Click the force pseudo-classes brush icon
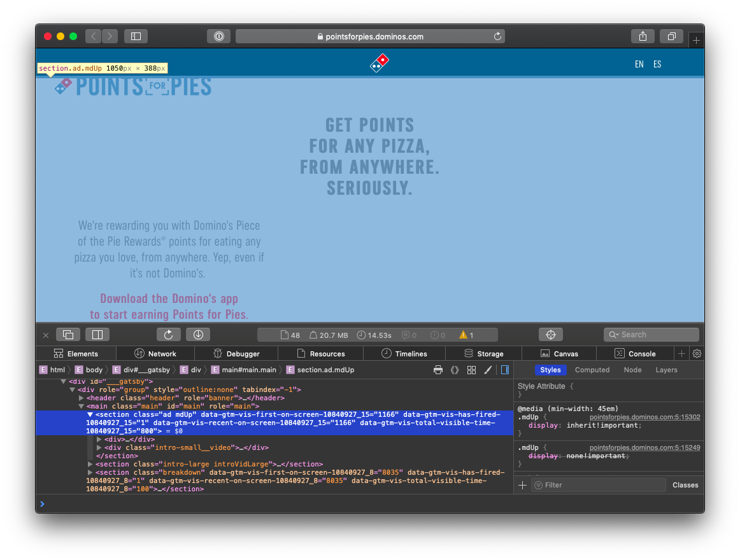This screenshot has width=740, height=560. click(x=488, y=369)
